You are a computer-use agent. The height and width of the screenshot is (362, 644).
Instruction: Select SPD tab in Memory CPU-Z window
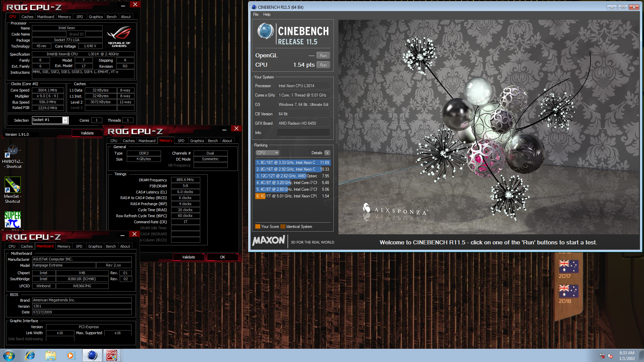tap(181, 141)
